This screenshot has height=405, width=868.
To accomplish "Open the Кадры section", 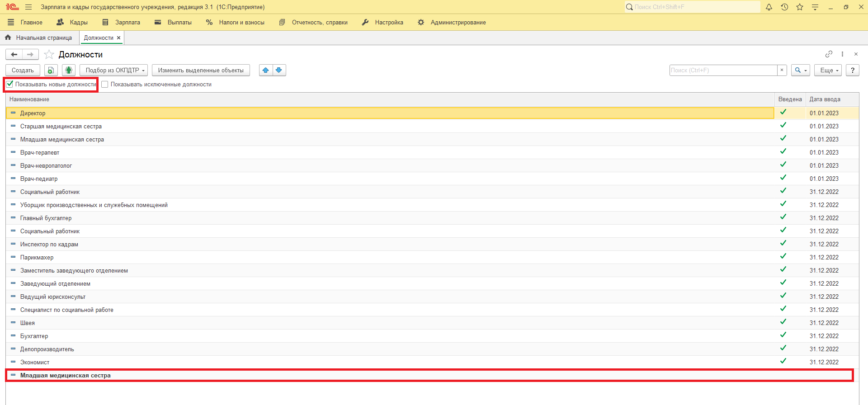I will pos(72,22).
